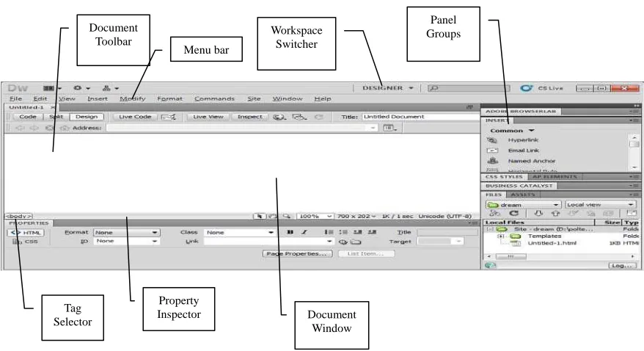Screen dimensions: 644x351
Task: Select the pointer Select tool in status bar
Action: point(260,216)
